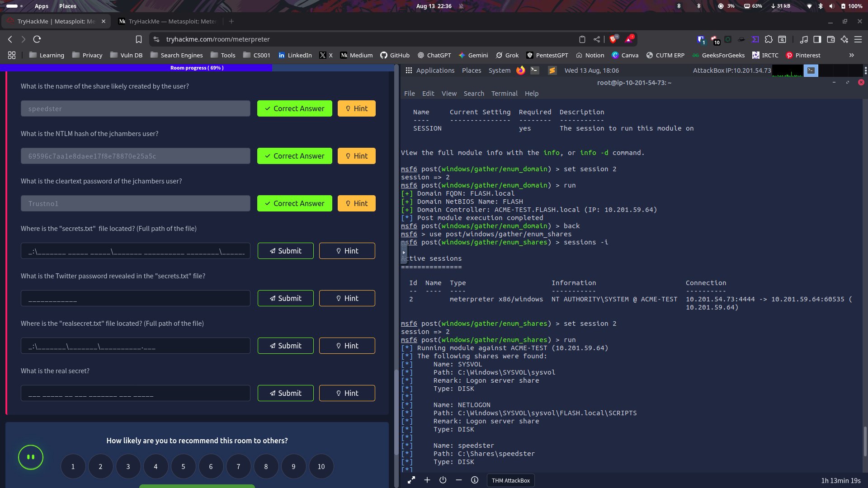Click the Twitter password answer input field
This screenshot has height=488, width=868.
click(135, 298)
